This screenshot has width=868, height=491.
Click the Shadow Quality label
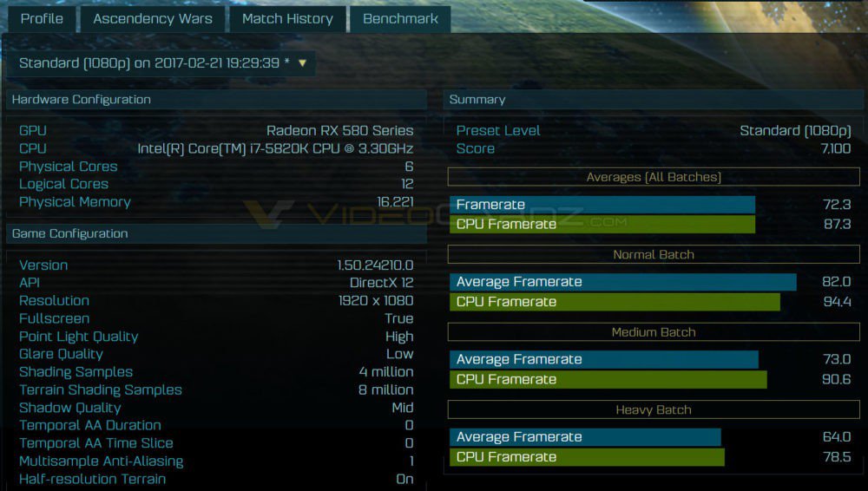(x=69, y=408)
